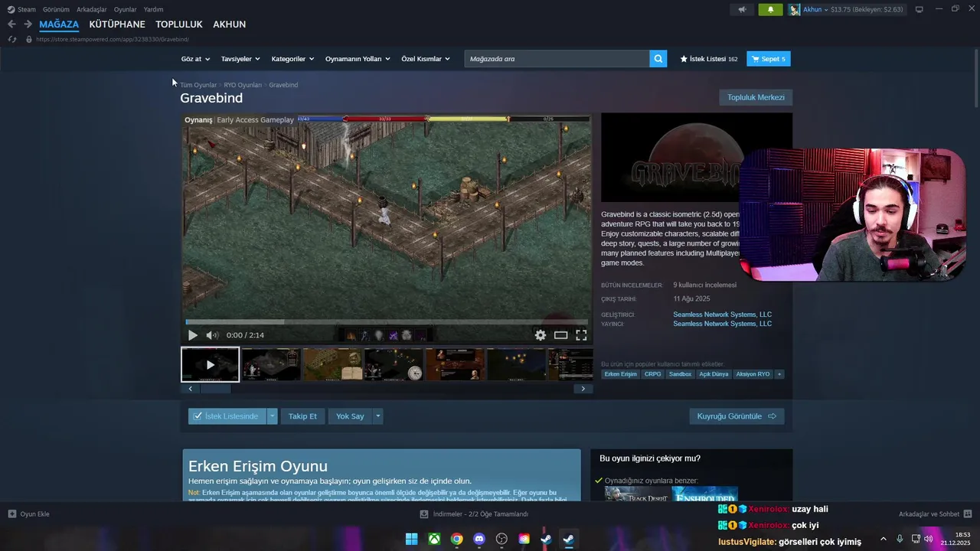The height and width of the screenshot is (551, 980).
Task: Open the Özel Kısımlar dropdown
Action: pyautogui.click(x=426, y=59)
